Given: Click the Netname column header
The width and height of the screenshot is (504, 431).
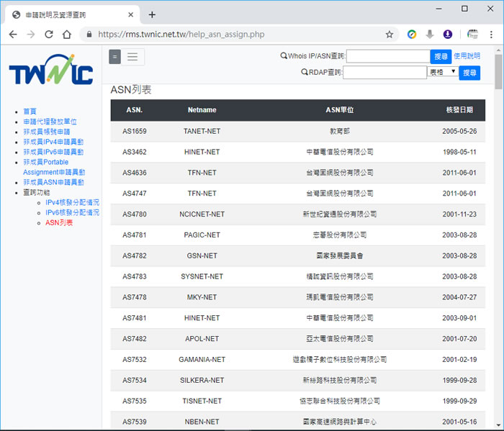Looking at the screenshot, I should 202,110.
